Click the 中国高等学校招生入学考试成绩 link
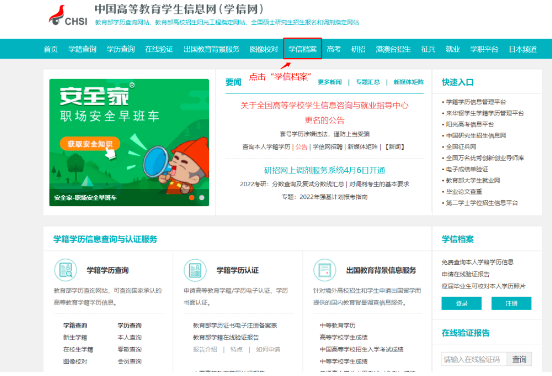The width and height of the screenshot is (552, 376). tap(361, 349)
